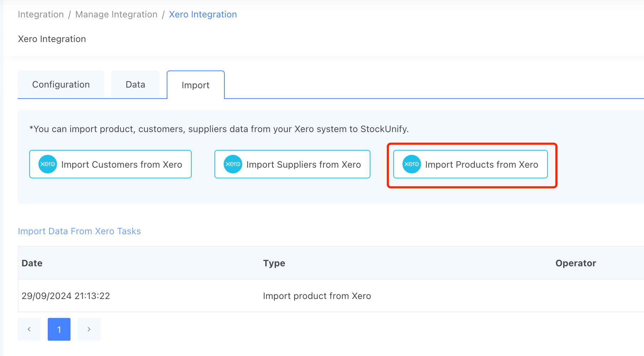Image resolution: width=644 pixels, height=356 pixels.
Task: Switch to the Data tab
Action: click(x=135, y=85)
